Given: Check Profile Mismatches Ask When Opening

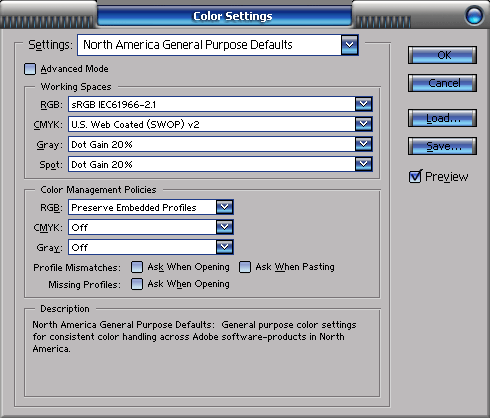Looking at the screenshot, I should point(137,267).
